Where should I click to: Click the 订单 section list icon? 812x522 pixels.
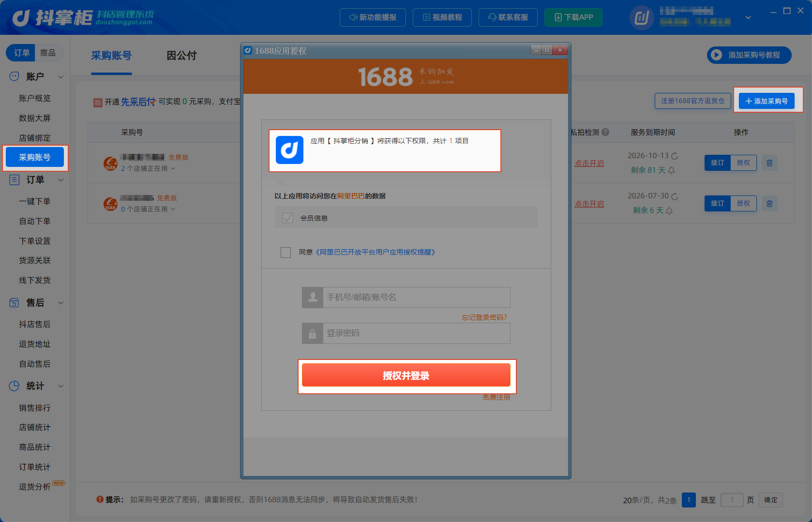(x=15, y=180)
